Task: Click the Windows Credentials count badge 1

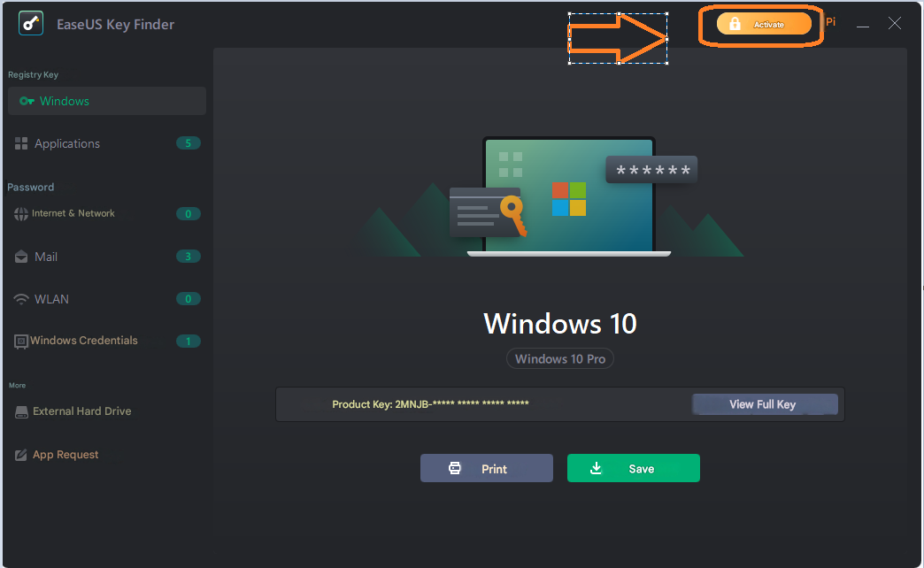Action: [189, 342]
